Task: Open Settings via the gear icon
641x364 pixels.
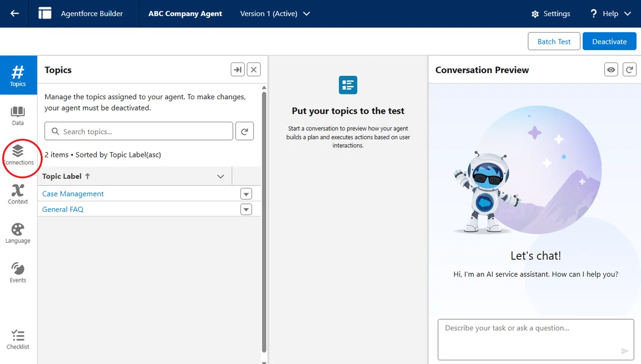Action: point(551,14)
